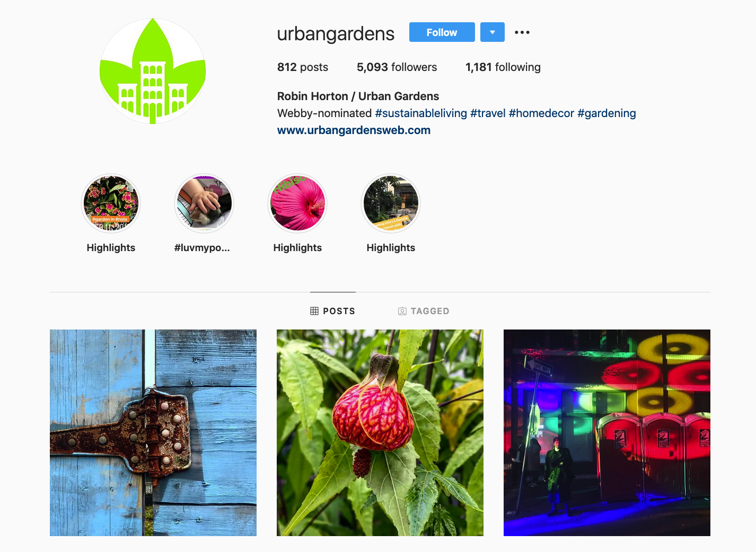The width and height of the screenshot is (756, 552).
Task: Show the 1,181 following list
Action: pos(503,67)
